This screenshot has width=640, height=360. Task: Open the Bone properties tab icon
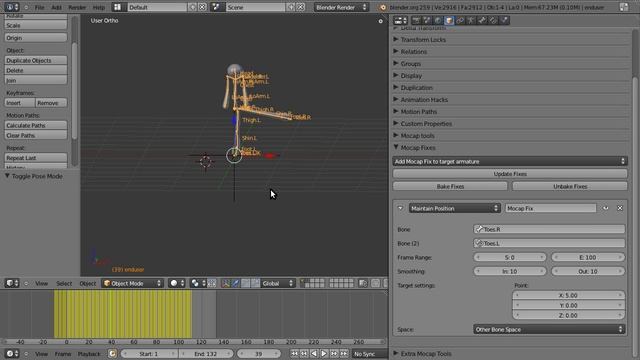pyautogui.click(x=482, y=20)
